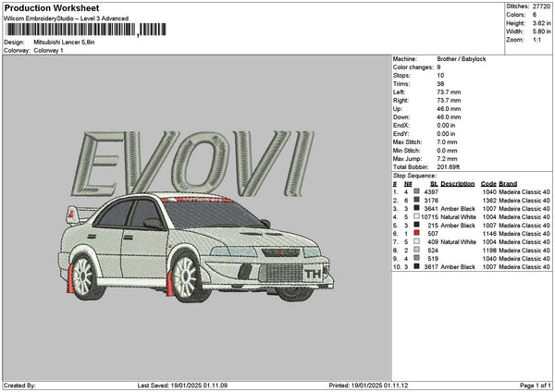Click the Total Bobbin 201.69ft value

point(449,166)
